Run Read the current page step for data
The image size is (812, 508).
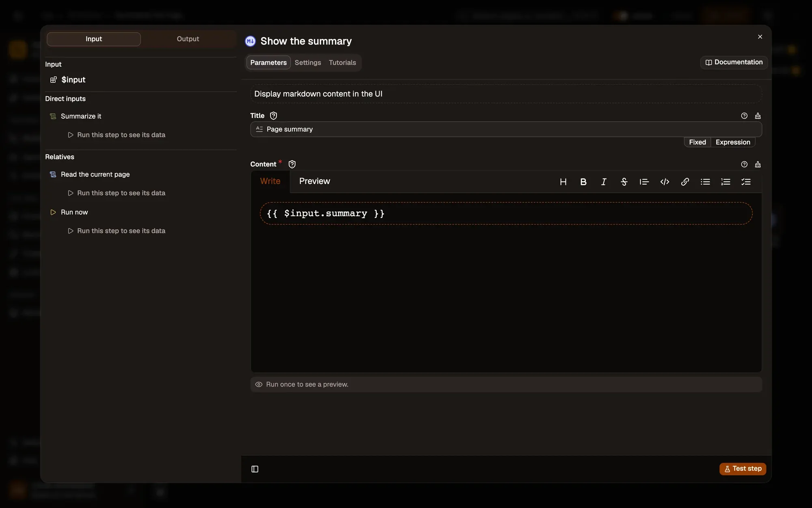[117, 193]
